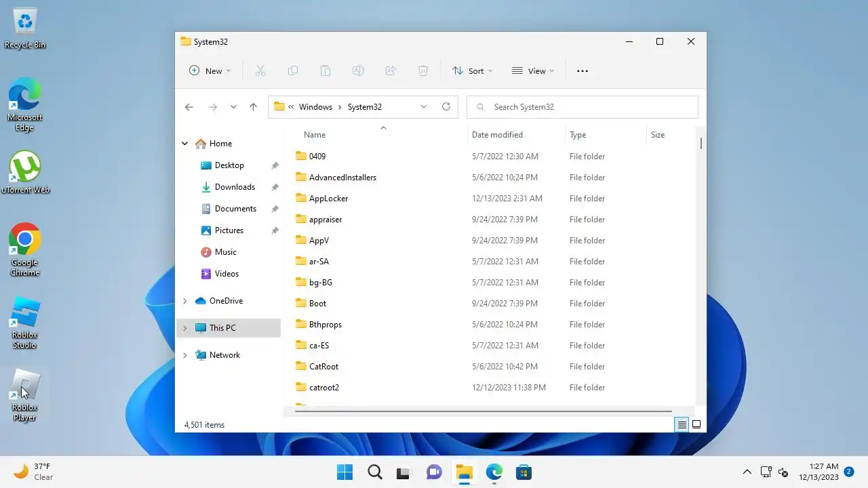Select Desktop in navigation pane
The image size is (868, 488).
pyautogui.click(x=229, y=165)
